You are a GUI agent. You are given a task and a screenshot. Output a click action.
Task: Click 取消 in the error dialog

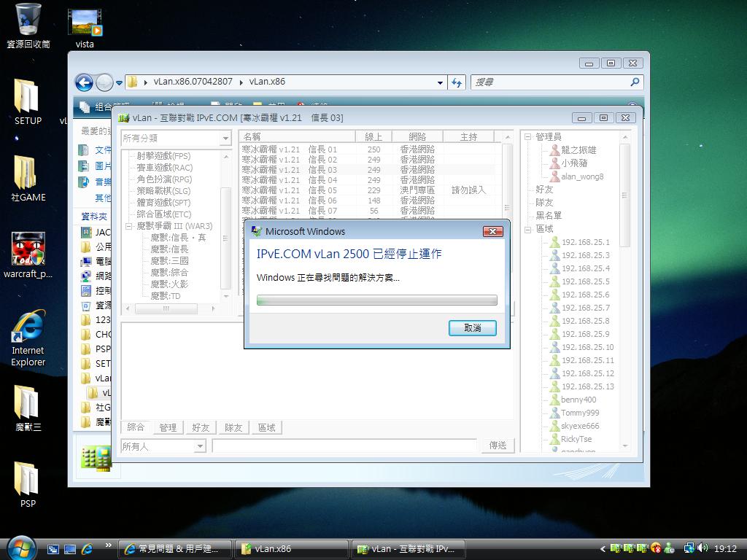tap(473, 328)
